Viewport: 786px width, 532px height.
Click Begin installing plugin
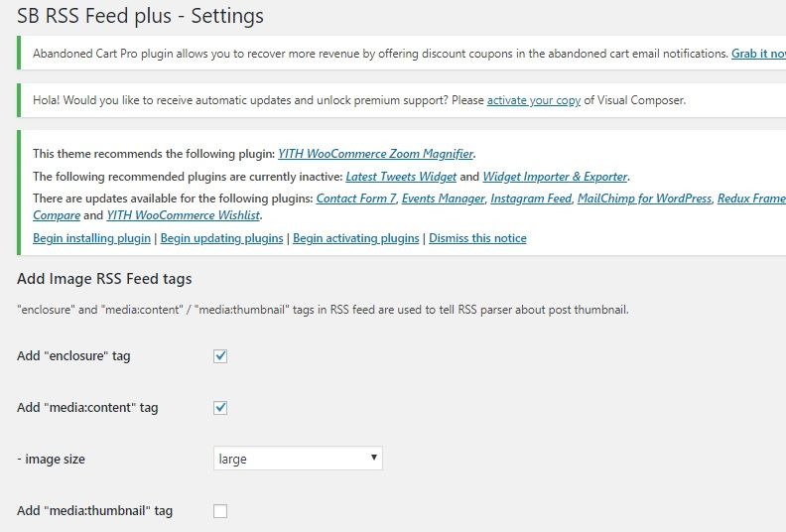91,238
